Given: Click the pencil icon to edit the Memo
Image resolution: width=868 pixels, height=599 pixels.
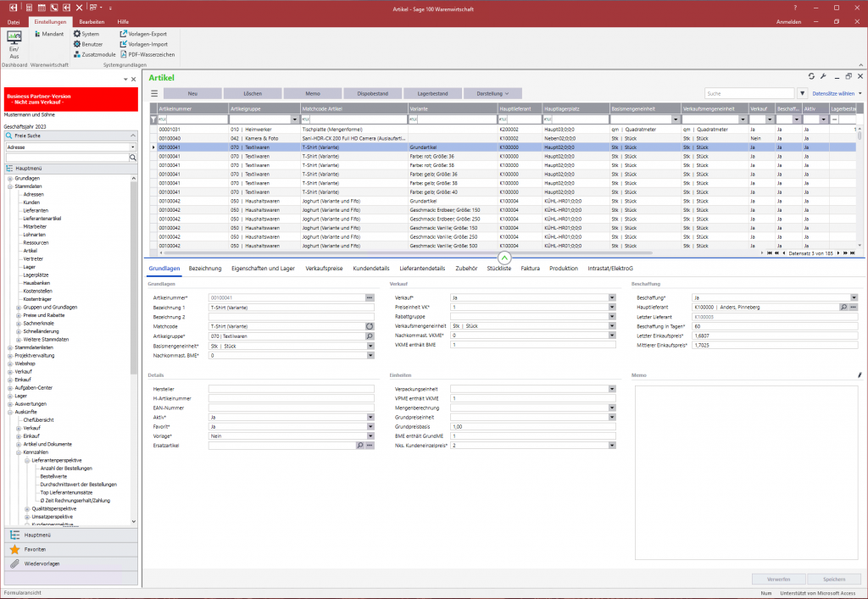Looking at the screenshot, I should [859, 374].
